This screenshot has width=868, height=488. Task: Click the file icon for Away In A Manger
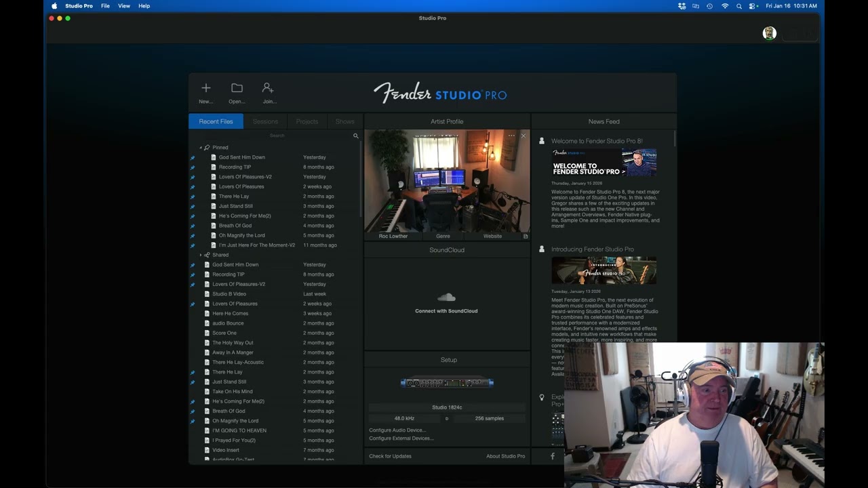(x=207, y=352)
